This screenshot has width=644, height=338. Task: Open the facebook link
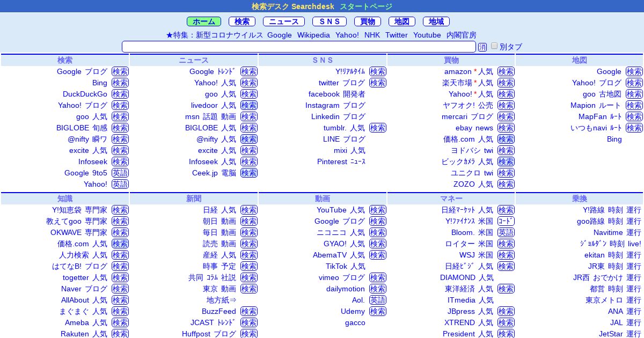pyautogui.click(x=324, y=94)
